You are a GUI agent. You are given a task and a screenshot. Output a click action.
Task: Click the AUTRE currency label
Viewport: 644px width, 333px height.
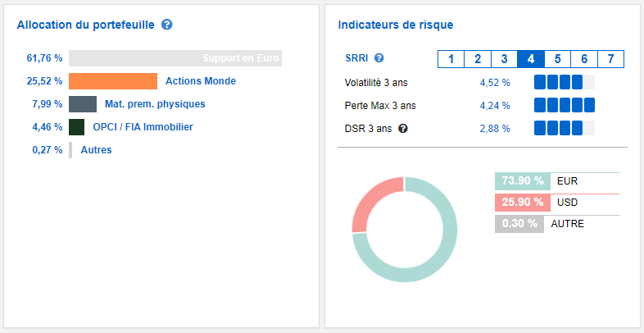[567, 224]
